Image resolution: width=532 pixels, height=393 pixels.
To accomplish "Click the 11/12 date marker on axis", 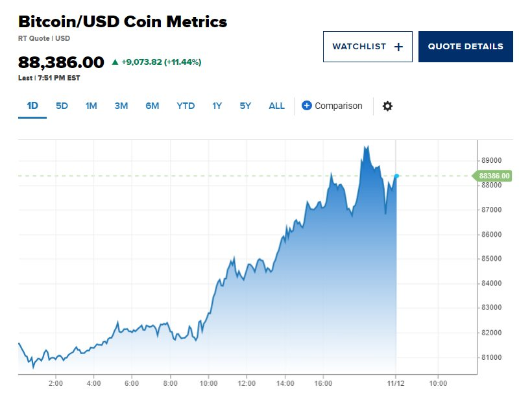I will pyautogui.click(x=396, y=383).
